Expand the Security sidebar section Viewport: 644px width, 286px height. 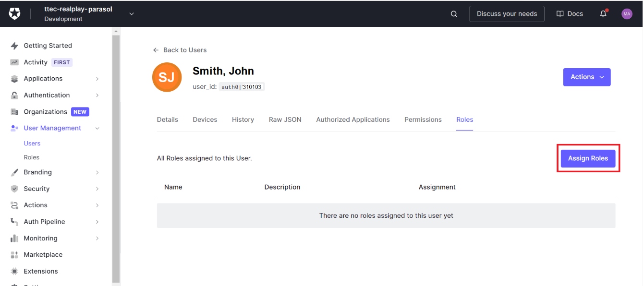click(x=97, y=189)
